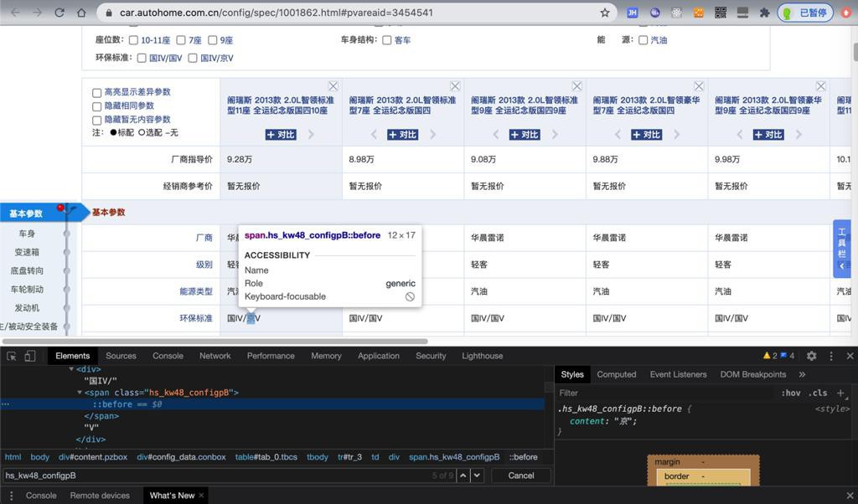Toggle the 国IV/京V emission filter
This screenshot has width=858, height=504.
[193, 58]
